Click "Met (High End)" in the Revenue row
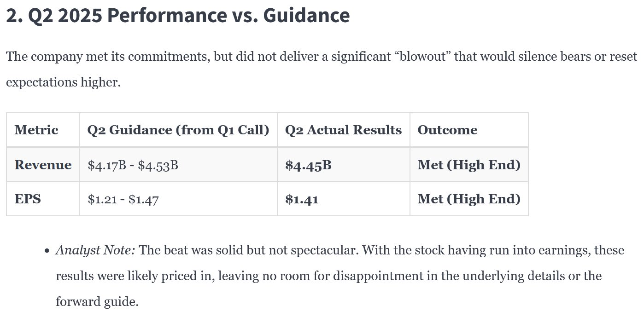644x317 pixels. pos(468,165)
